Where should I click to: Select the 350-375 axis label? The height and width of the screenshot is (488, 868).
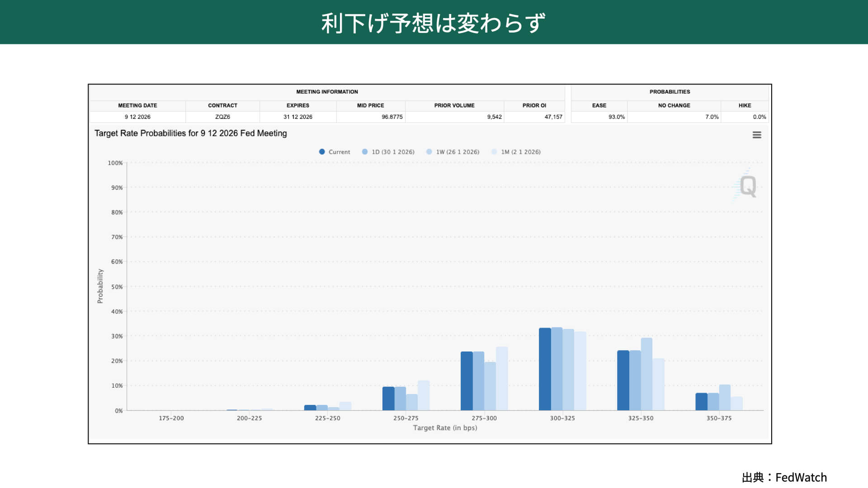(x=719, y=418)
